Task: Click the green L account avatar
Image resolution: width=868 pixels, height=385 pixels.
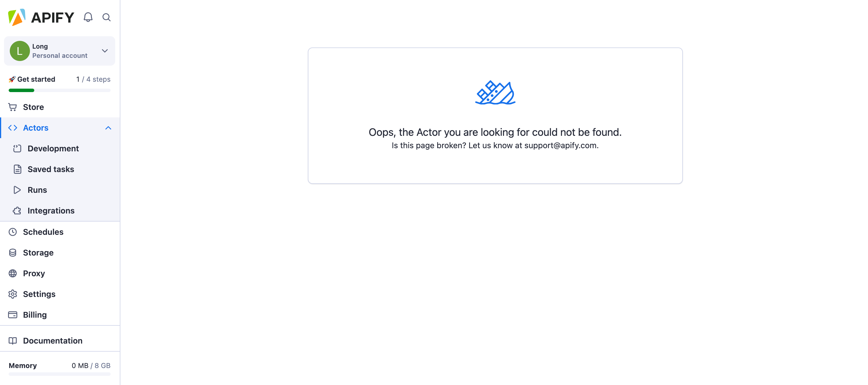Action: 20,51
